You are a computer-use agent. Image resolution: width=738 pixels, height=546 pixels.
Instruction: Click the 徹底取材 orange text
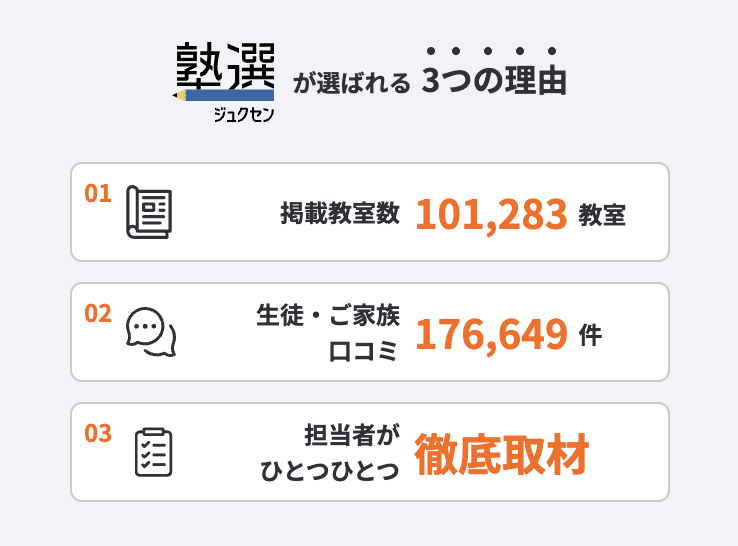pos(501,453)
